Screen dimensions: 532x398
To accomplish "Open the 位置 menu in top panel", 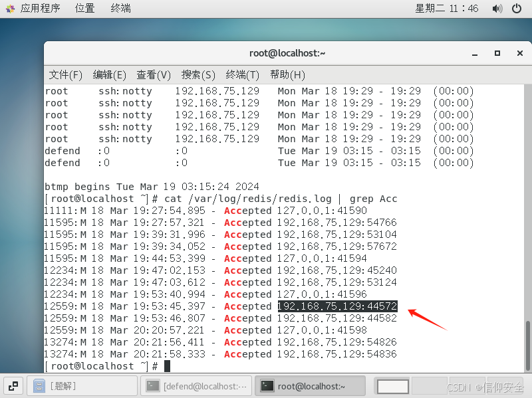I will point(84,8).
